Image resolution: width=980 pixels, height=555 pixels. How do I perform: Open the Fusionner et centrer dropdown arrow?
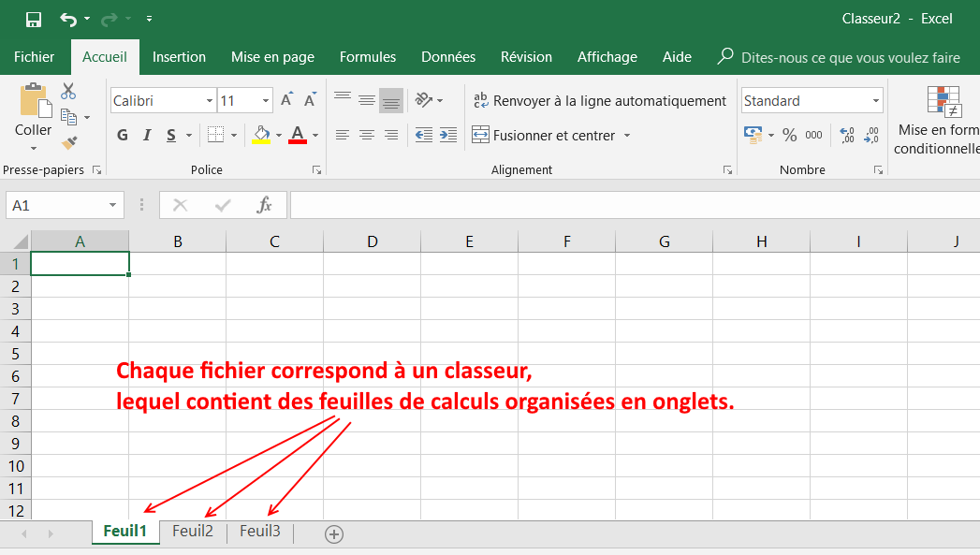[x=627, y=136]
